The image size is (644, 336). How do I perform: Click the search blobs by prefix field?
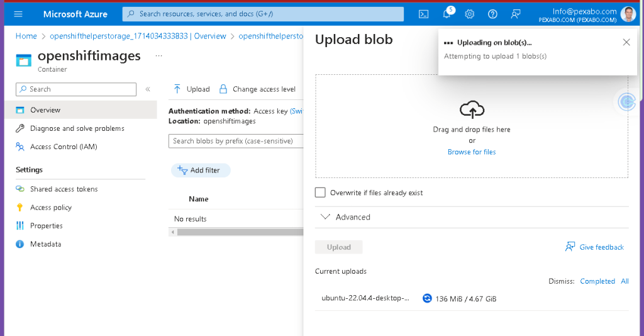tap(236, 141)
